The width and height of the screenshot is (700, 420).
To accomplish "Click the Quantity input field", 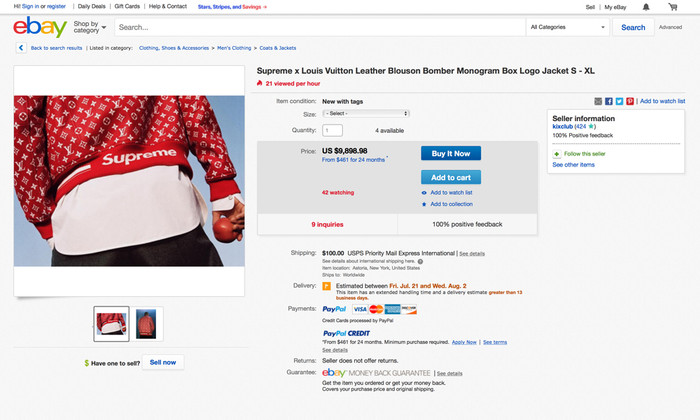I will point(333,130).
